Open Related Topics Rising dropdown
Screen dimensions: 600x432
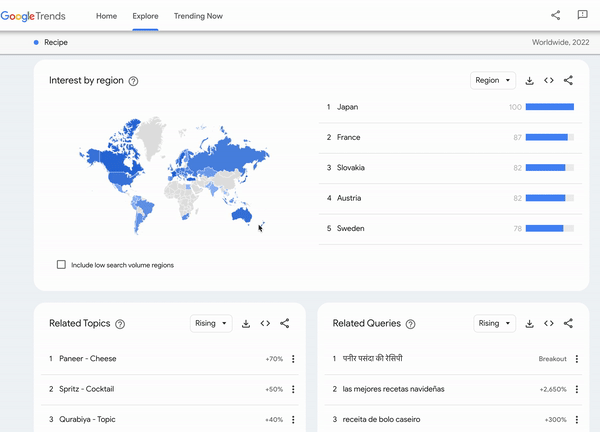(x=211, y=323)
